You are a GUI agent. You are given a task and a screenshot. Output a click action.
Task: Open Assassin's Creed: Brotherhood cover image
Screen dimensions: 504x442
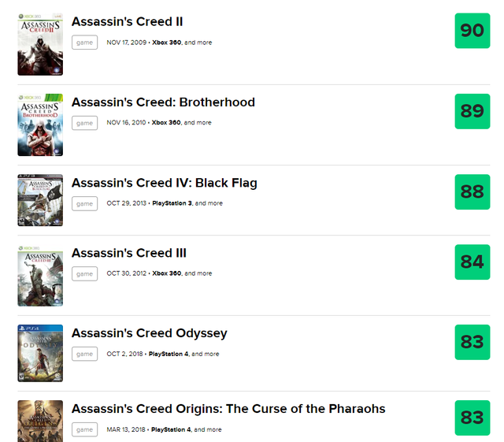[40, 124]
